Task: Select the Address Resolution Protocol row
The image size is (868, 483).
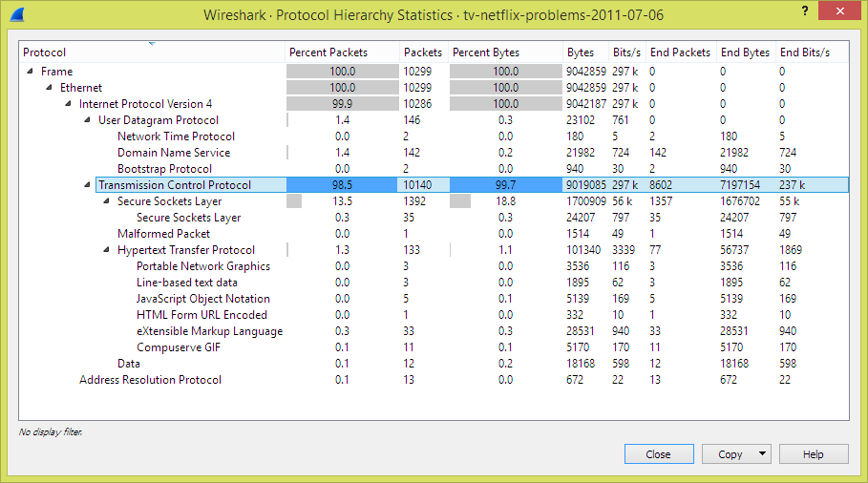Action: click(434, 380)
